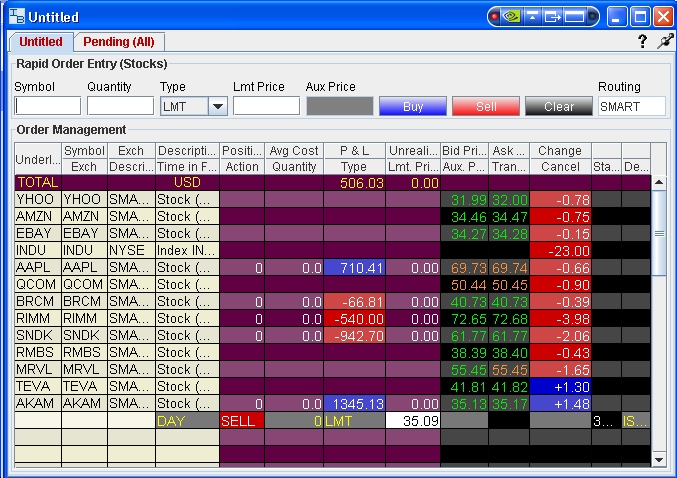
Task: Open help with the question mark icon
Action: [x=642, y=42]
